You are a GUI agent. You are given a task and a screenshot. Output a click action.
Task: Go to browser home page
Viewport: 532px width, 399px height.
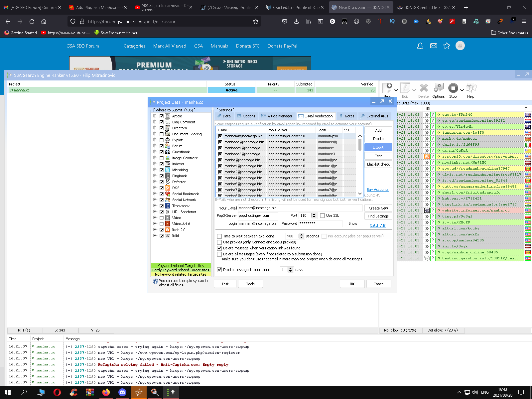[44, 21]
